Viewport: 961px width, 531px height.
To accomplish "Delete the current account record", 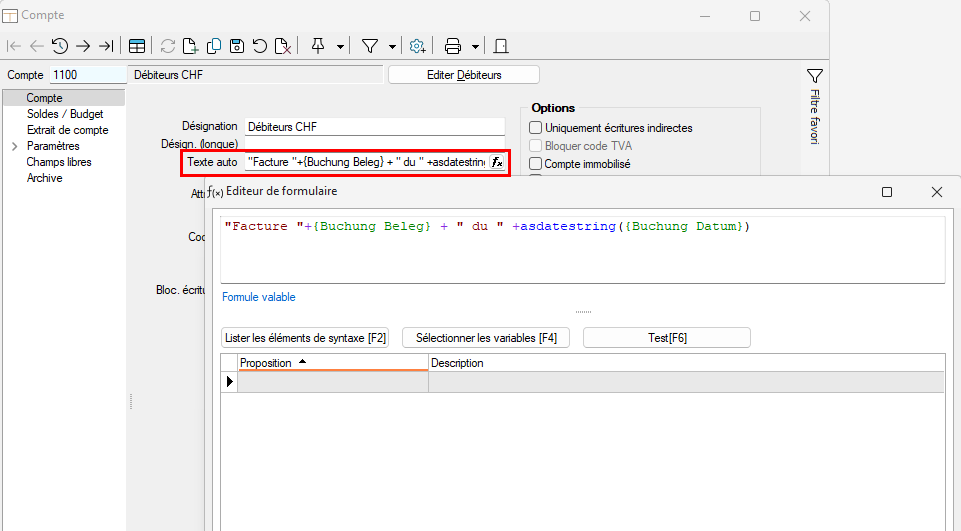I will (283, 46).
